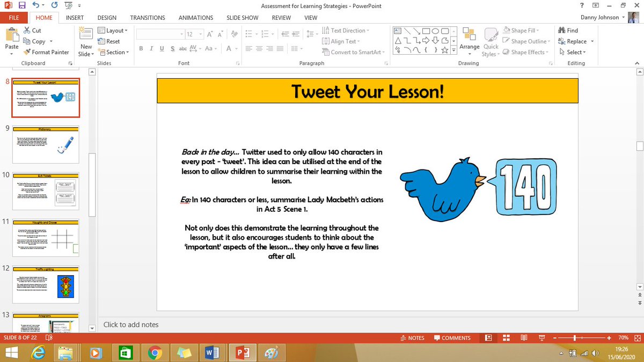Open the Section dropdown
This screenshot has height=362, width=644.
[114, 52]
